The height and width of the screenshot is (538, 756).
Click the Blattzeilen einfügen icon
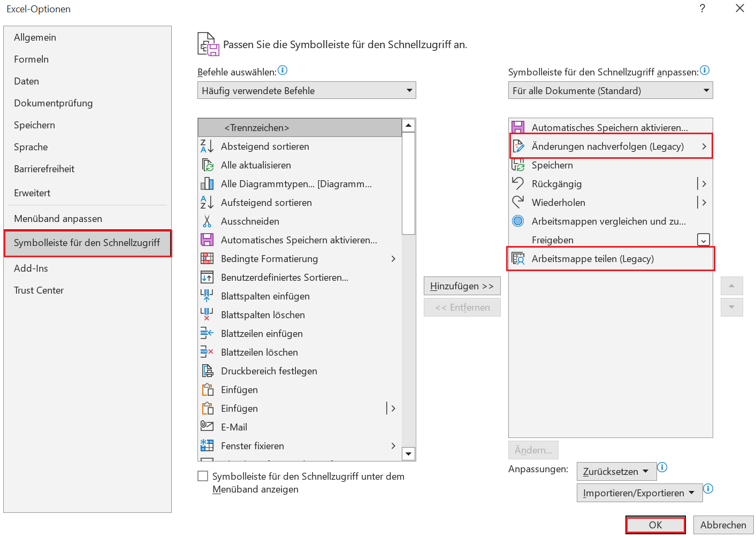pyautogui.click(x=207, y=333)
